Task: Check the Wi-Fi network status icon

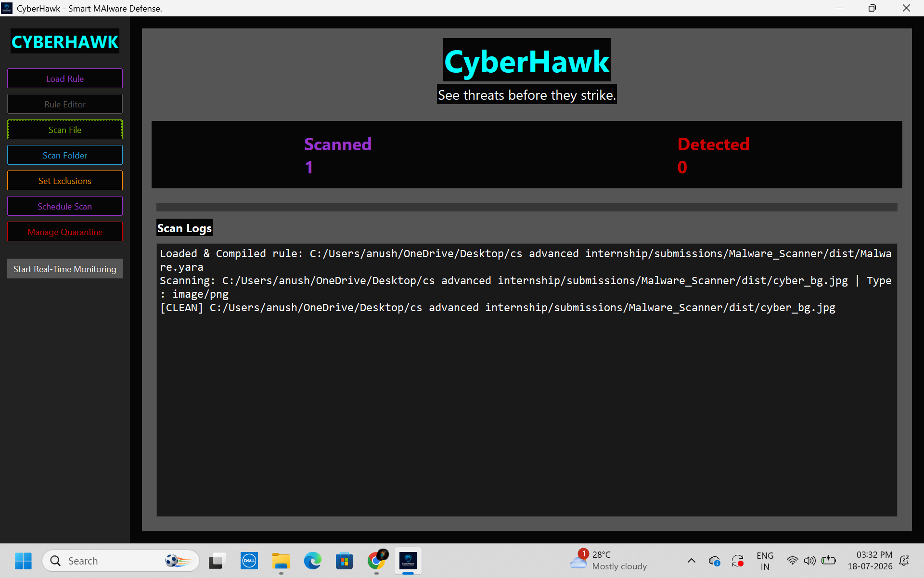Action: 792,561
